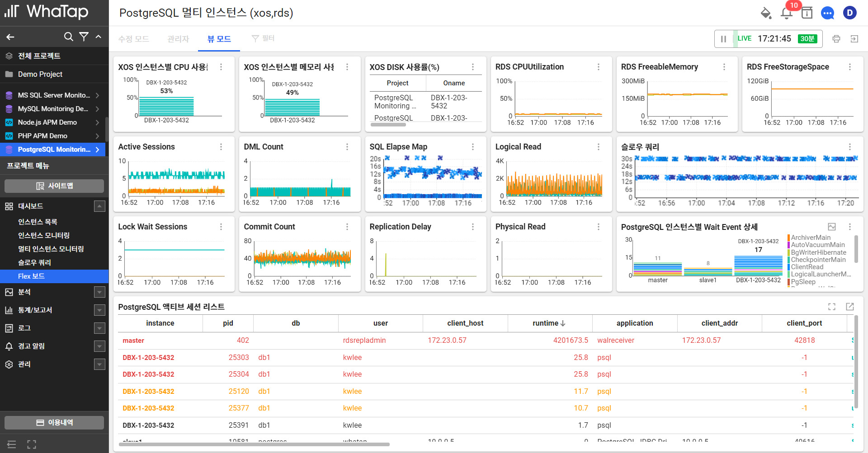
Task: Open the chat support bubble icon
Action: pyautogui.click(x=828, y=13)
